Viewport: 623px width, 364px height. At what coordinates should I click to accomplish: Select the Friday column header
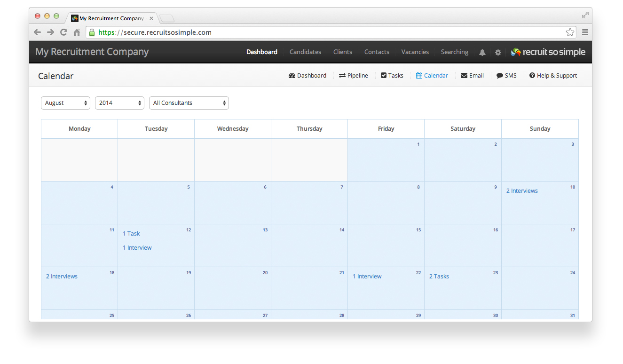386,129
